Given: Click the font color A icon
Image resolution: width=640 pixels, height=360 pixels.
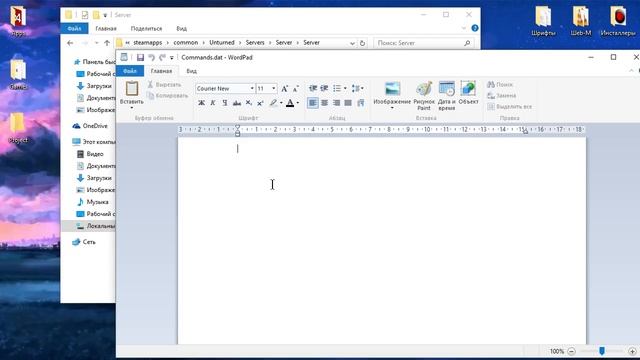Looking at the screenshot, I should (290, 103).
